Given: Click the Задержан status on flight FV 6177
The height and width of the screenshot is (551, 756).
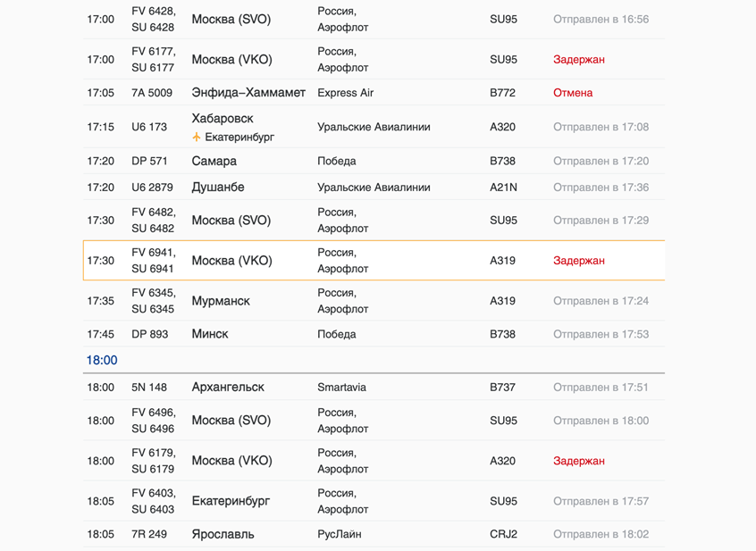Looking at the screenshot, I should [x=578, y=59].
